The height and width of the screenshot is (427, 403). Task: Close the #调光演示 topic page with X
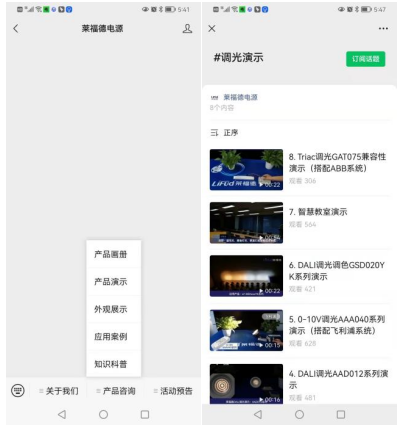click(212, 29)
